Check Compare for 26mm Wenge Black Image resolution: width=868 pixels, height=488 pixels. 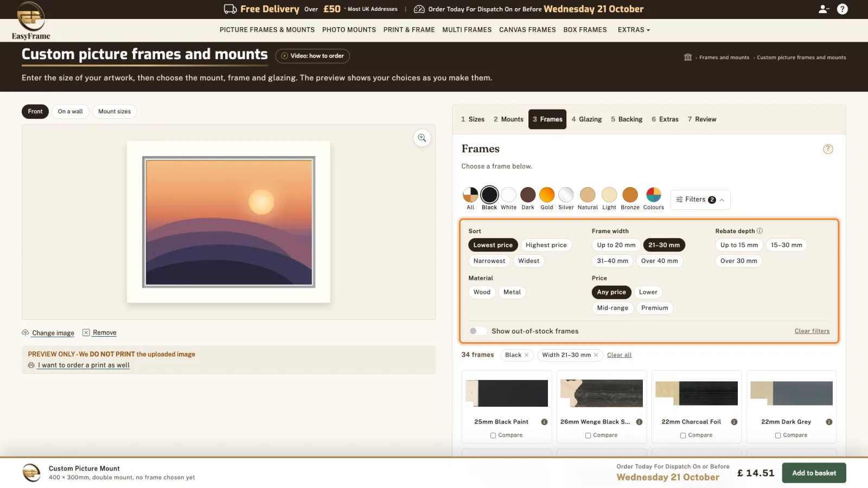coord(588,435)
